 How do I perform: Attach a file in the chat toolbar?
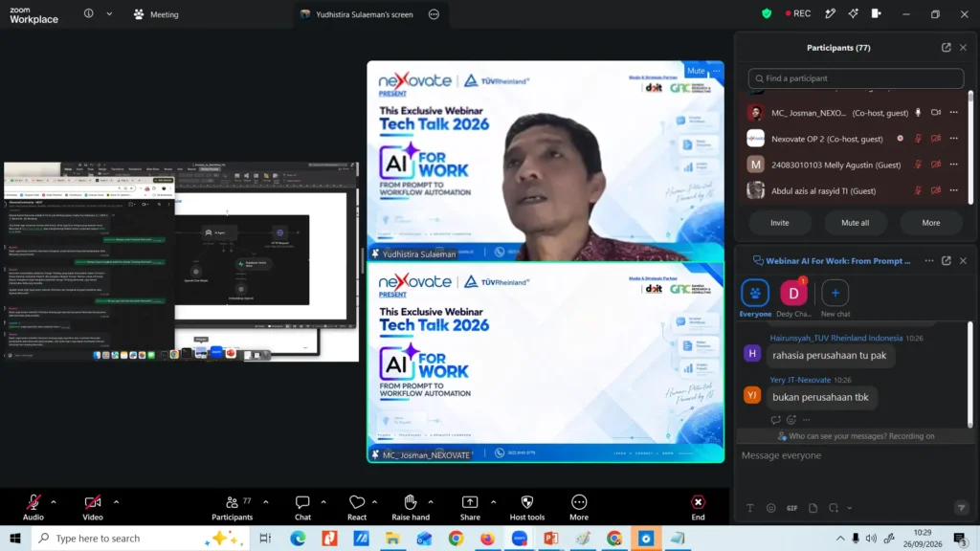(813, 508)
